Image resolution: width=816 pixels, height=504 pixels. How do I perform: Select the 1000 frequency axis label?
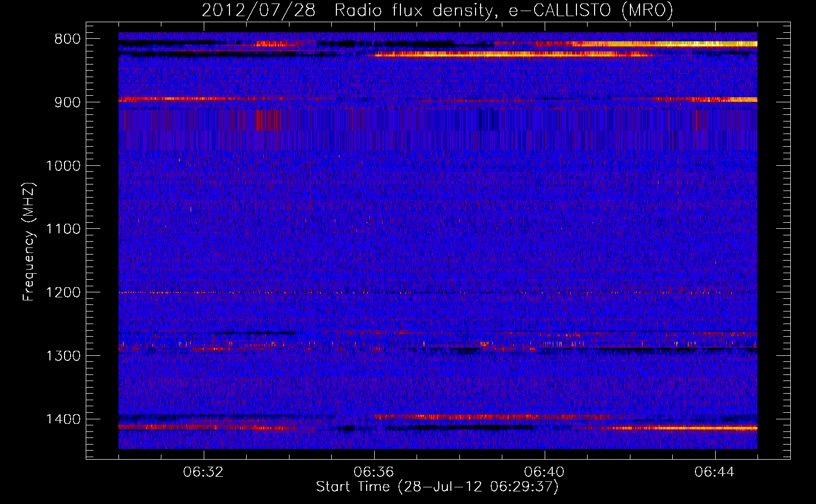tap(63, 166)
